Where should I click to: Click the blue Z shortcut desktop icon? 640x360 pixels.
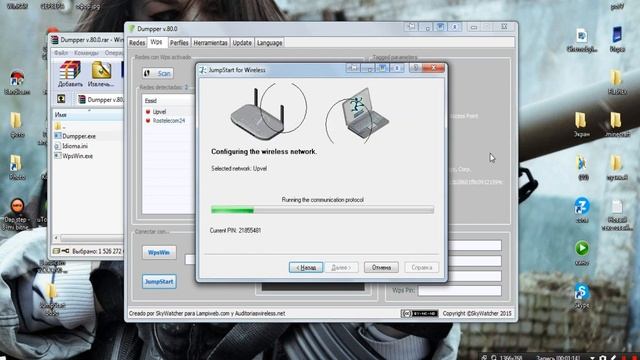582,209
